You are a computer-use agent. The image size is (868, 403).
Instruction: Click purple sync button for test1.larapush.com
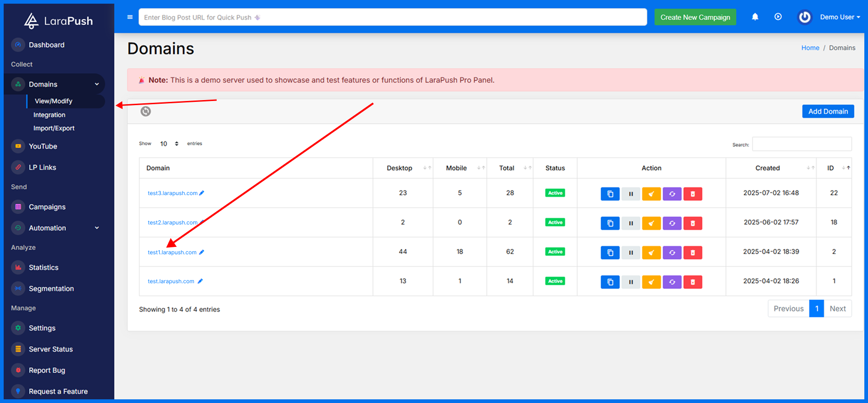point(672,252)
